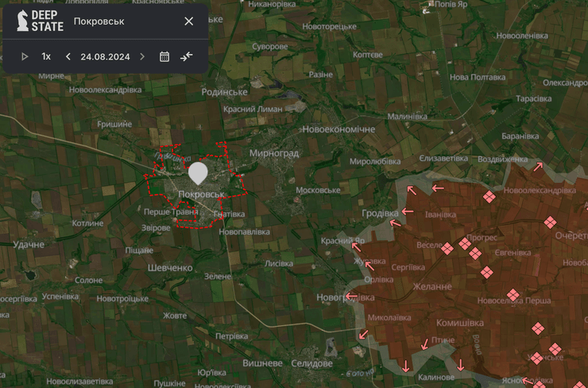Click the Покровськ search field text
The image size is (588, 388).
coord(99,21)
